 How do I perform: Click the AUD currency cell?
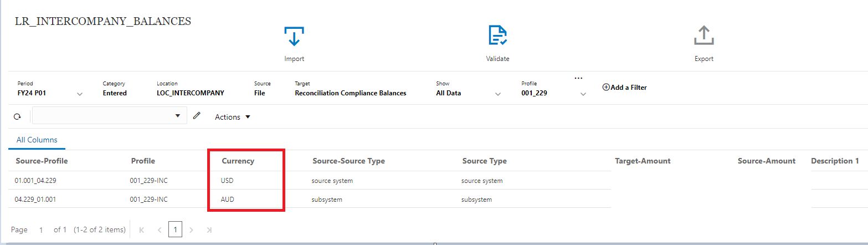pyautogui.click(x=228, y=200)
